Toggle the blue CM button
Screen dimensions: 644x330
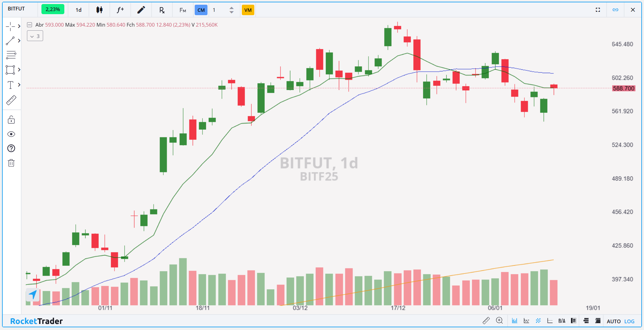(201, 10)
